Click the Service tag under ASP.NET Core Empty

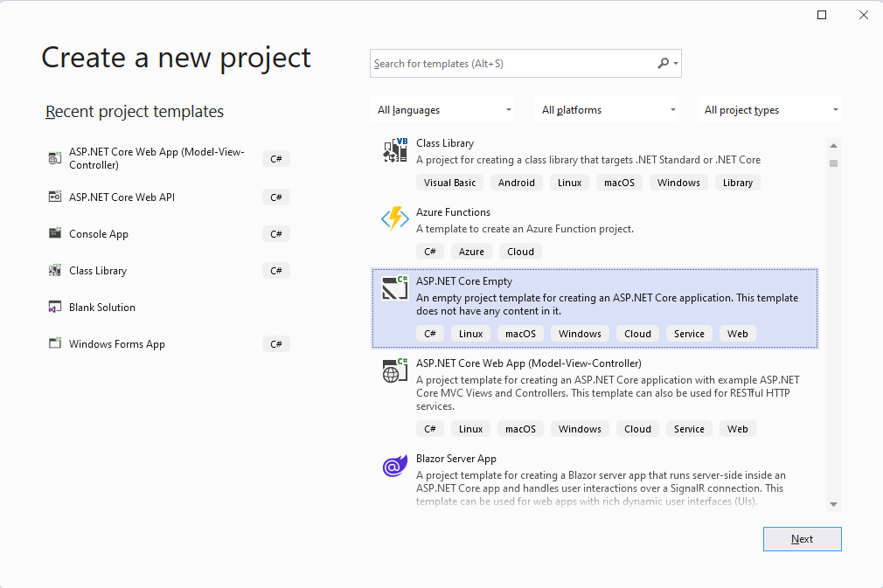point(689,334)
